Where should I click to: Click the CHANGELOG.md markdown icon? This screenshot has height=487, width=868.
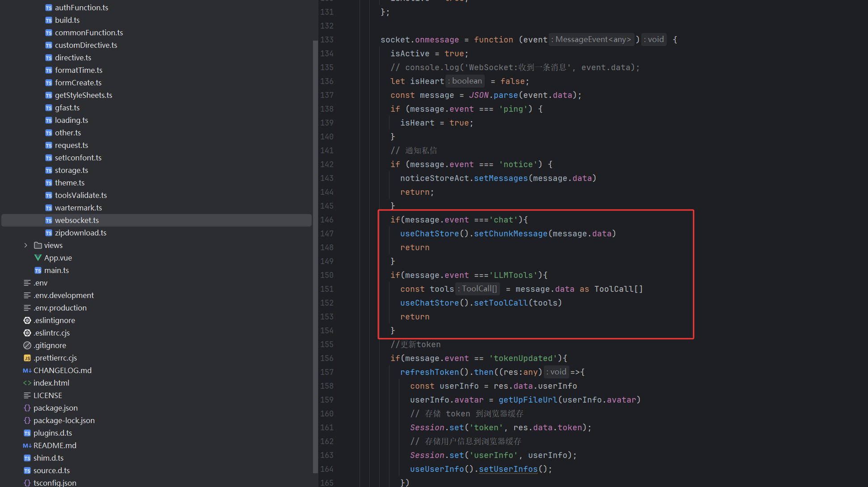coord(27,370)
